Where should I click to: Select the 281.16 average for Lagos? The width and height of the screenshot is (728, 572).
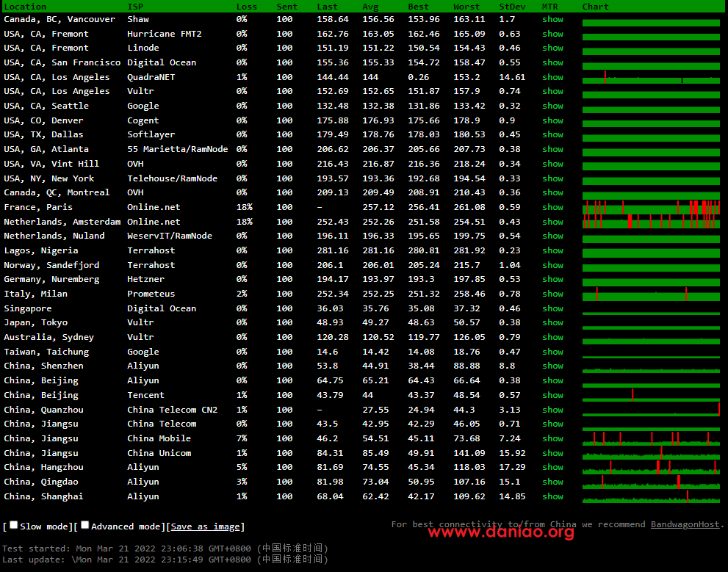[378, 250]
